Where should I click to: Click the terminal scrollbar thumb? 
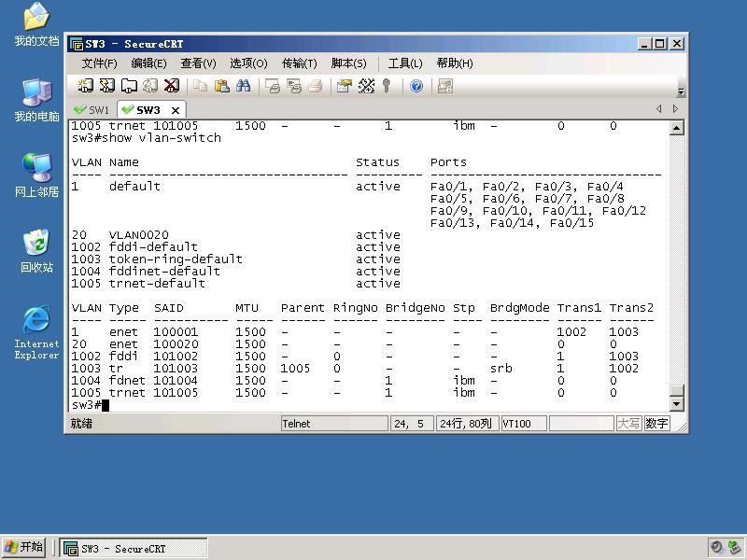click(x=677, y=390)
